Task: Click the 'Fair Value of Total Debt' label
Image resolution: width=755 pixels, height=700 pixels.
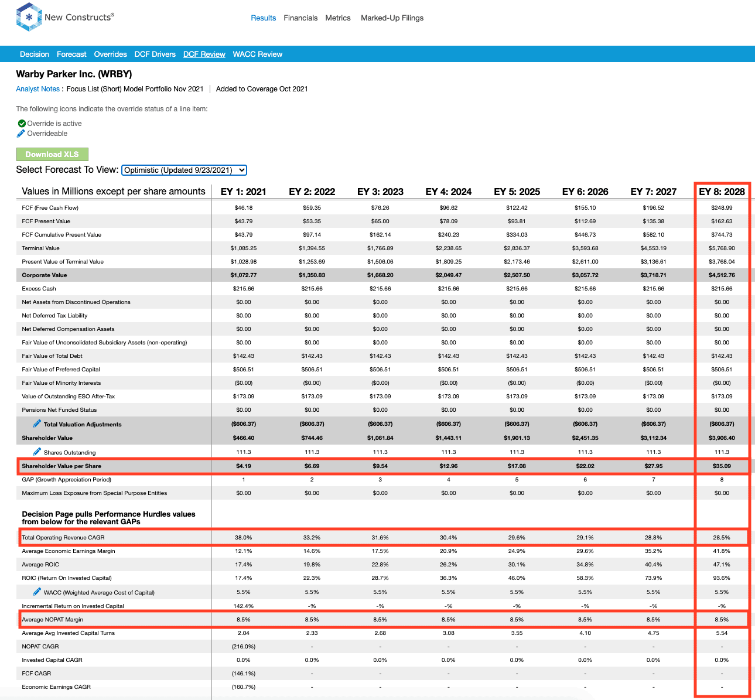Action: click(52, 356)
